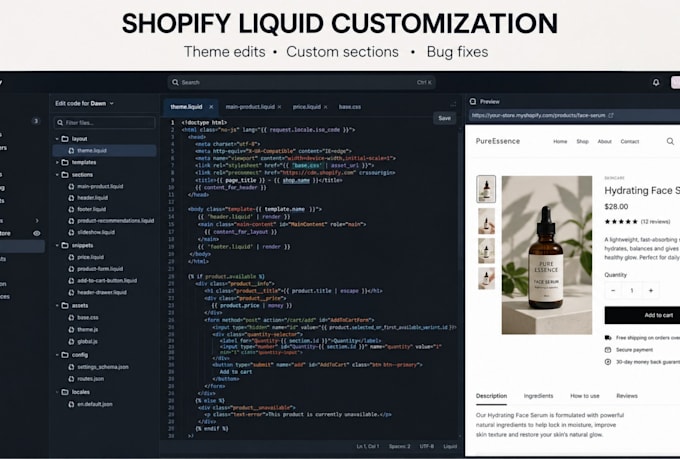Open the Contact nav link in preview
The image size is (680, 459).
coord(630,141)
